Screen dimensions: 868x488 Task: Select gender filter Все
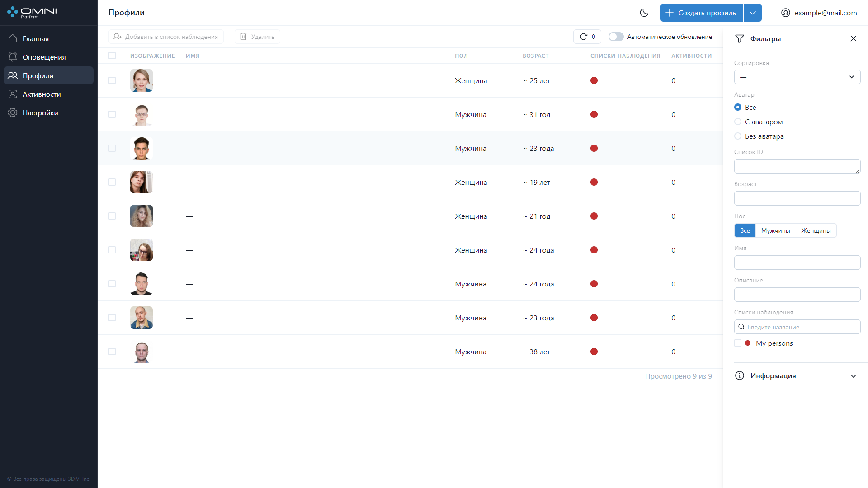[745, 230]
